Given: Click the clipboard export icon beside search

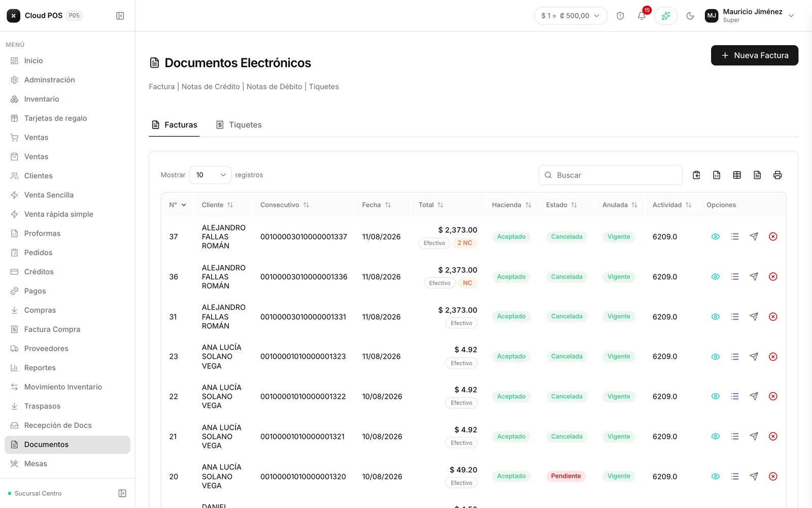Looking at the screenshot, I should tap(696, 175).
